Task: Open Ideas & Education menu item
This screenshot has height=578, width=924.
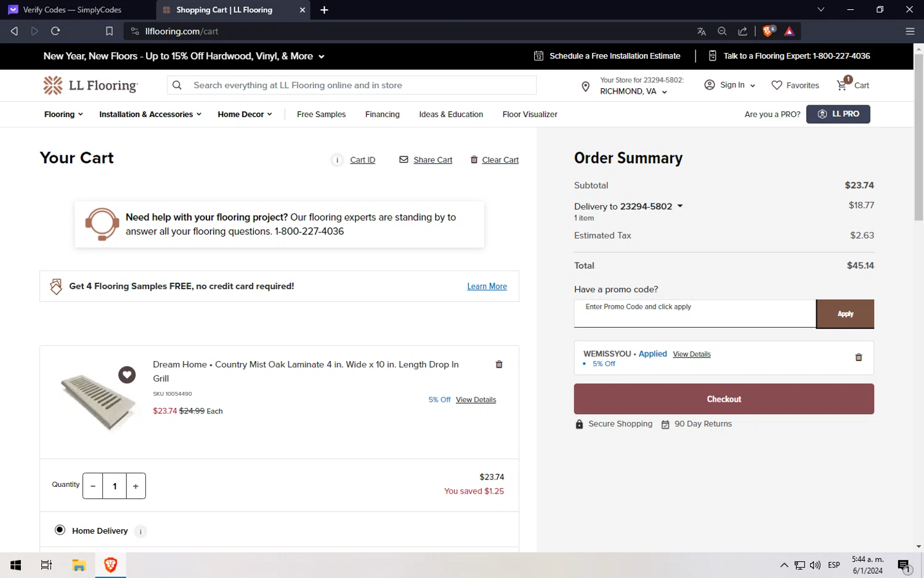Action: [x=451, y=115]
